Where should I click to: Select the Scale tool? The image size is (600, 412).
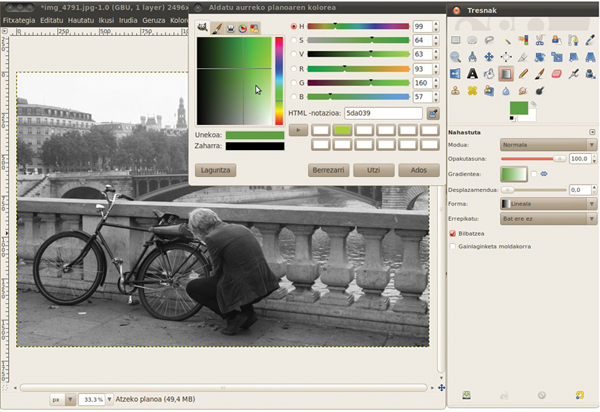click(557, 57)
